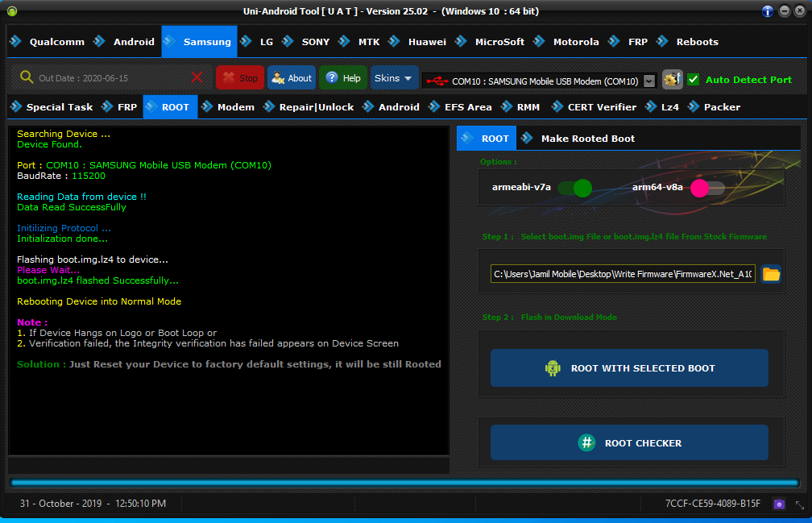Screen dimensions: 812x523
Task: Minimize the Uni-Android Tool window
Action: point(785,10)
